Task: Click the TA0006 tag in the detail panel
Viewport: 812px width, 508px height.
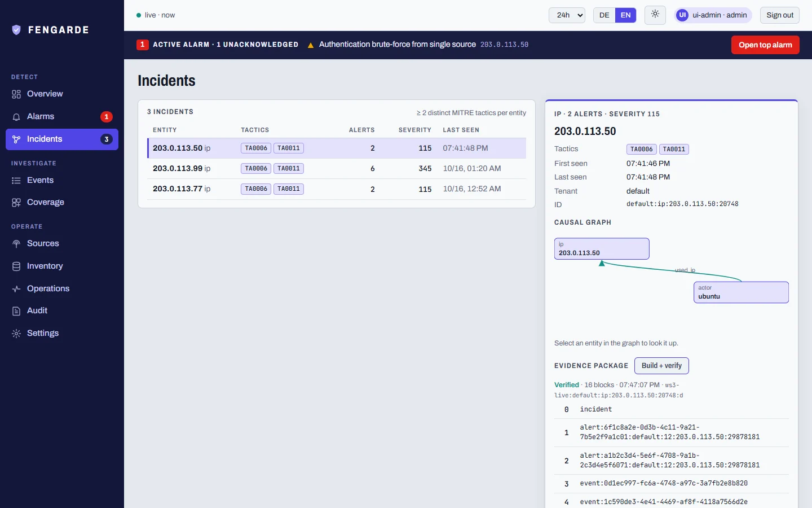Action: pyautogui.click(x=642, y=150)
